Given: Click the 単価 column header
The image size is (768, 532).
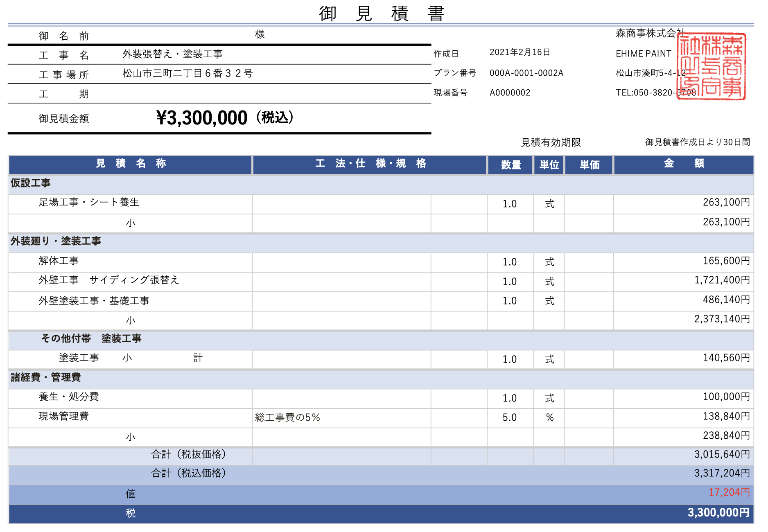Looking at the screenshot, I should pyautogui.click(x=589, y=165).
